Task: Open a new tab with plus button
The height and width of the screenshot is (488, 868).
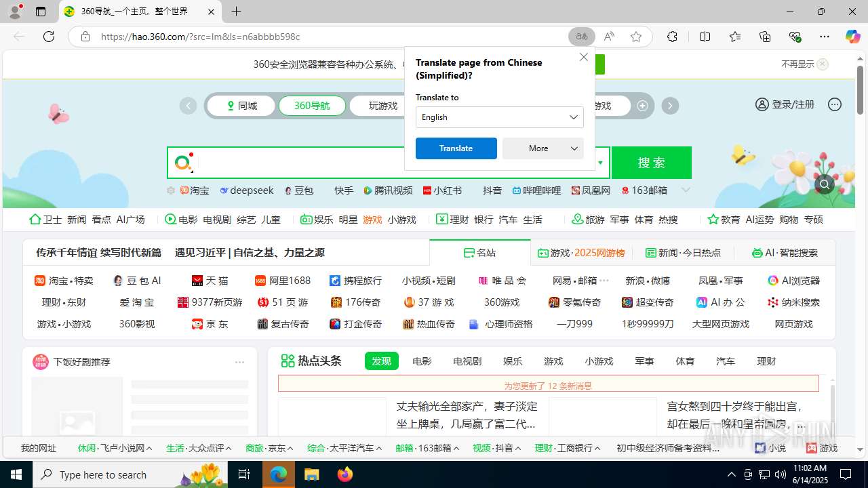Action: pyautogui.click(x=236, y=12)
